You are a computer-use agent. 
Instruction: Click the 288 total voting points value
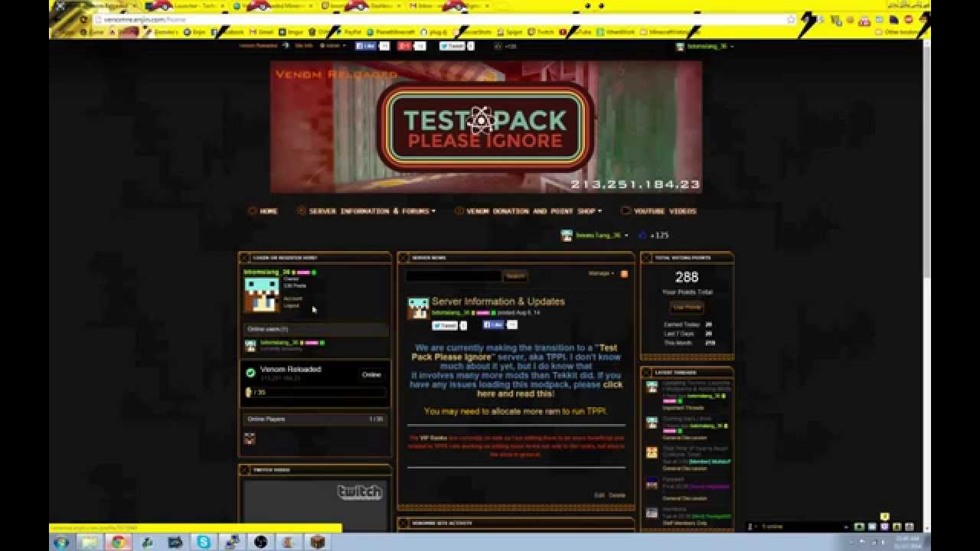687,277
